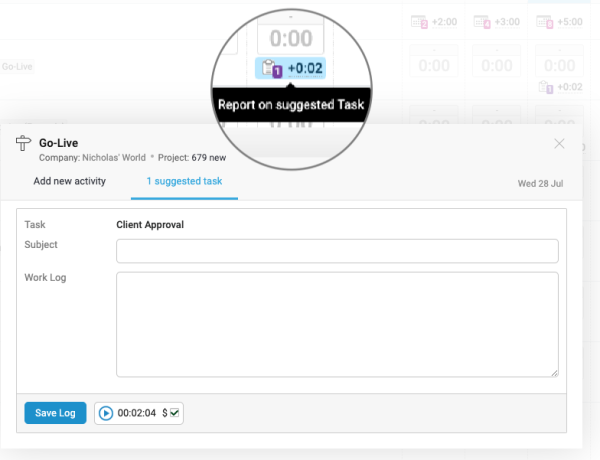Switch to Add new activity tab
600x460 pixels.
[69, 182]
